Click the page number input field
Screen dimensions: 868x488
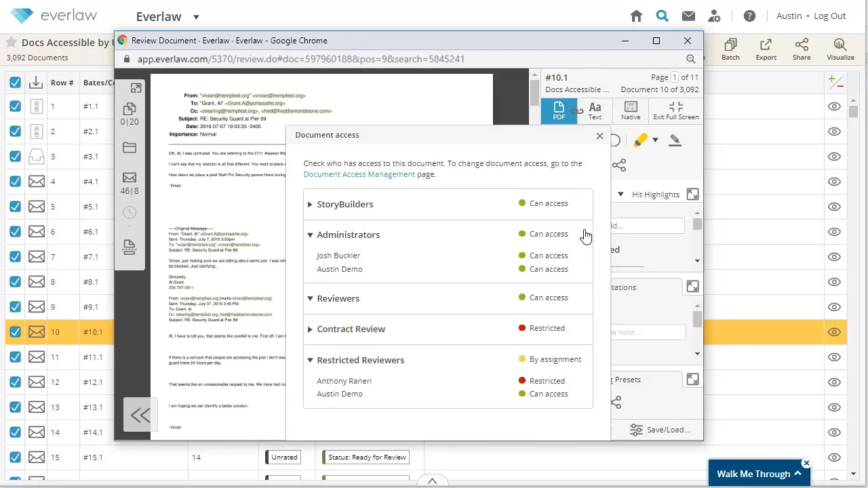tap(675, 77)
